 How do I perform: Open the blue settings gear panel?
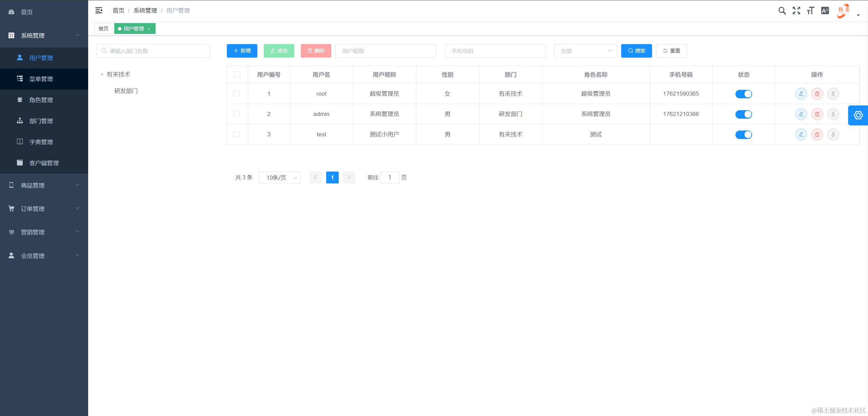point(858,115)
